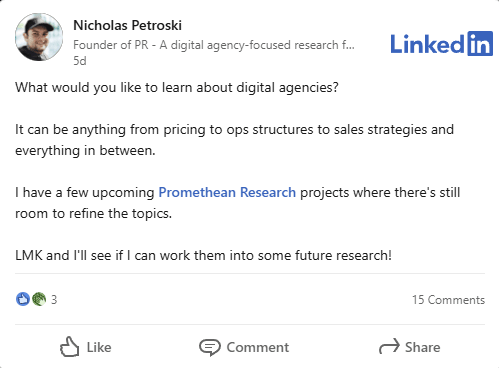Screen dimensions: 499x368
Task: Expand the truncated Founder of PR headline
Action: pyautogui.click(x=214, y=45)
